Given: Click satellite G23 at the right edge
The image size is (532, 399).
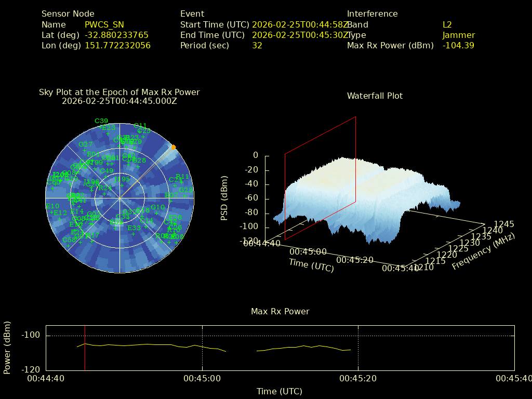Looking at the screenshot, I should pos(185,191).
